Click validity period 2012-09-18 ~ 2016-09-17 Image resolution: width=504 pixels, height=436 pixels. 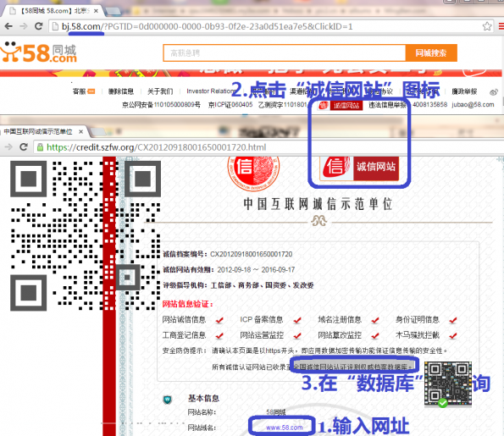tap(256, 269)
